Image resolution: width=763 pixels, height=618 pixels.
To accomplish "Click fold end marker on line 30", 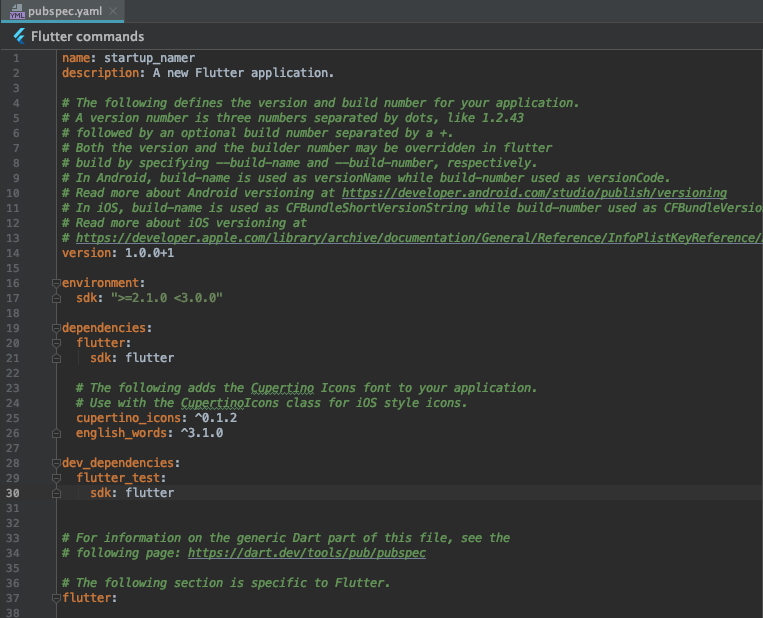I will point(56,493).
